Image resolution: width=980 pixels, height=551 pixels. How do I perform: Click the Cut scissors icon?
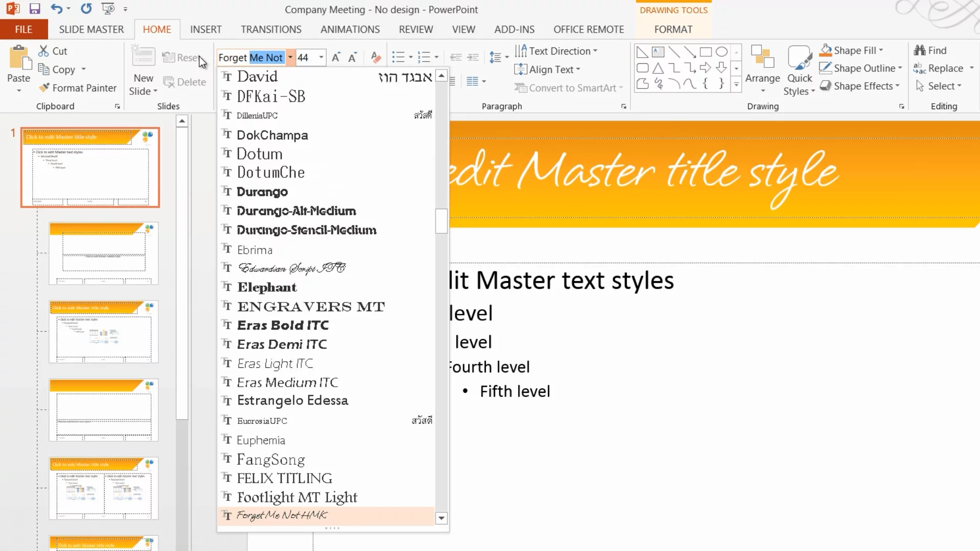[44, 51]
